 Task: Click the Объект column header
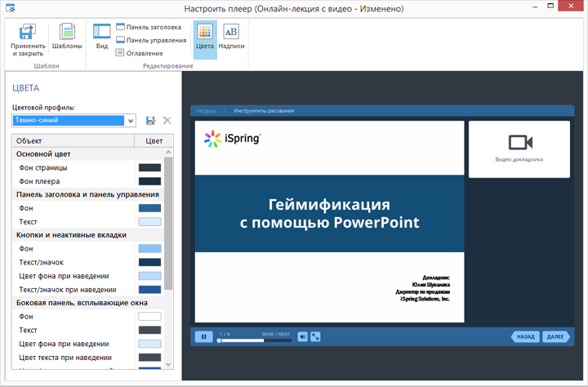pyautogui.click(x=73, y=140)
